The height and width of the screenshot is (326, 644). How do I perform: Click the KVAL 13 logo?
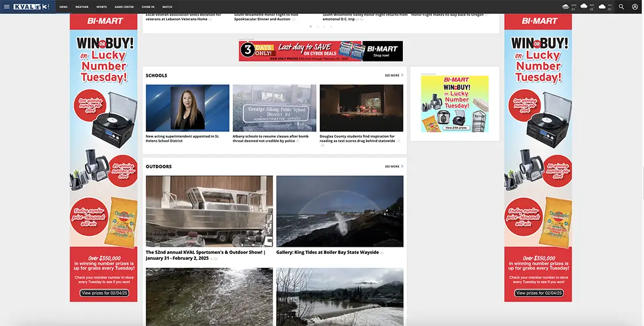click(x=31, y=6)
